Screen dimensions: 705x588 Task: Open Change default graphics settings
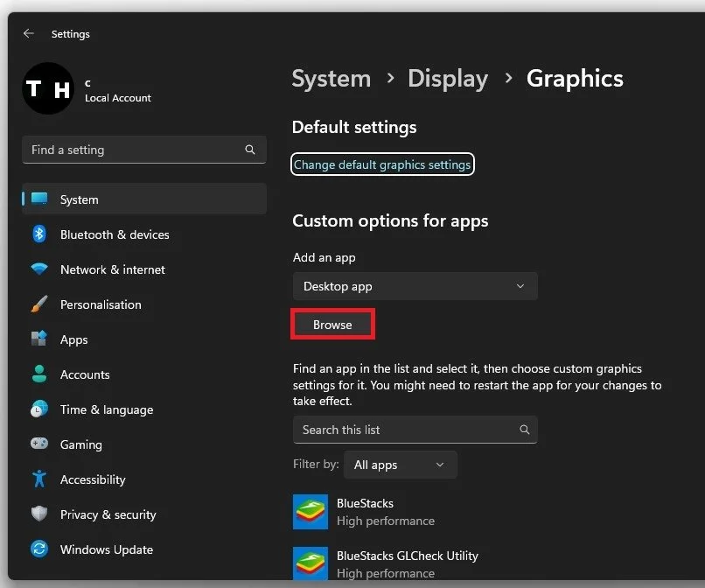pyautogui.click(x=382, y=164)
